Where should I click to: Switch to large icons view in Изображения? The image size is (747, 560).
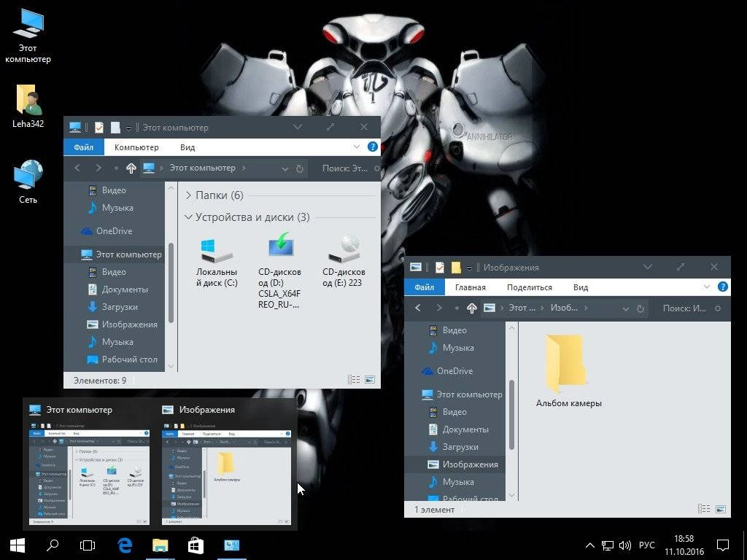(720, 509)
